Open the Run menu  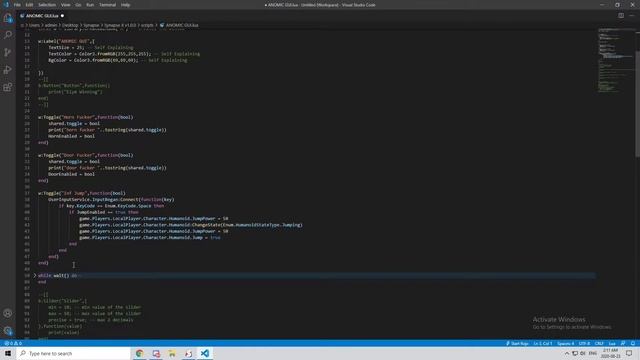[x=90, y=5]
